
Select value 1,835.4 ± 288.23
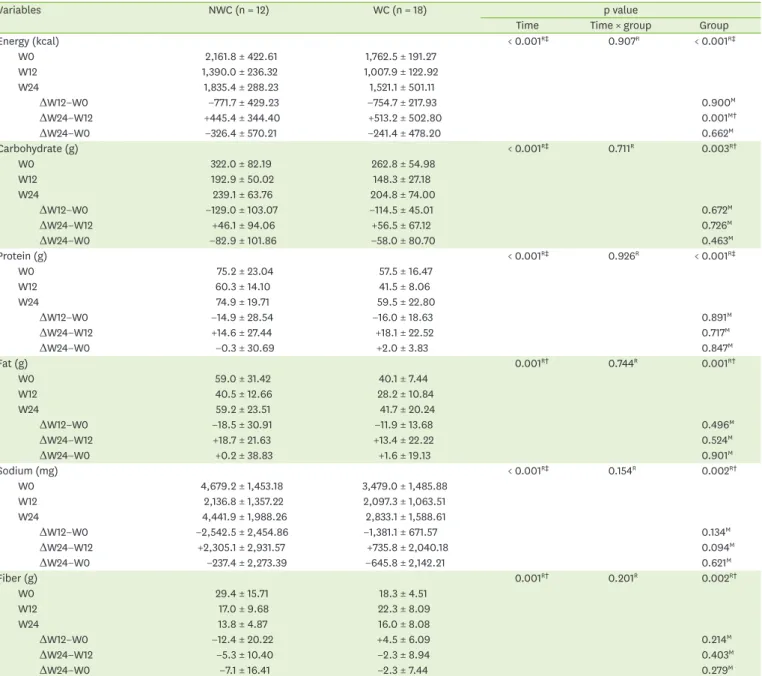pyautogui.click(x=241, y=87)
